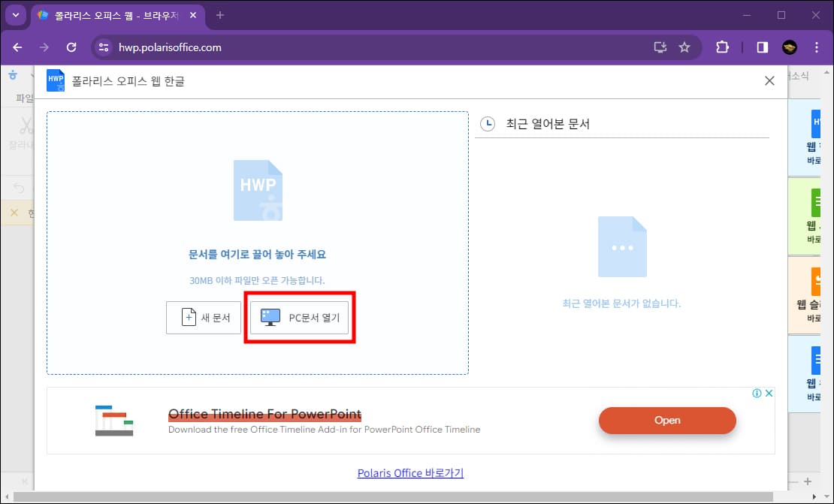The image size is (834, 504).
Task: Bookmark the page with the star icon
Action: [x=684, y=47]
